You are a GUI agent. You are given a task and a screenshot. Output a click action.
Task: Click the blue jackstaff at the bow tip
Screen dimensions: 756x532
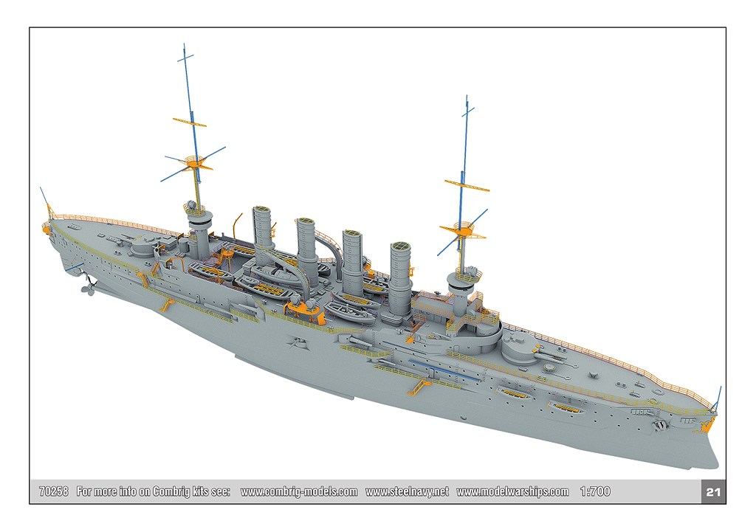719,395
